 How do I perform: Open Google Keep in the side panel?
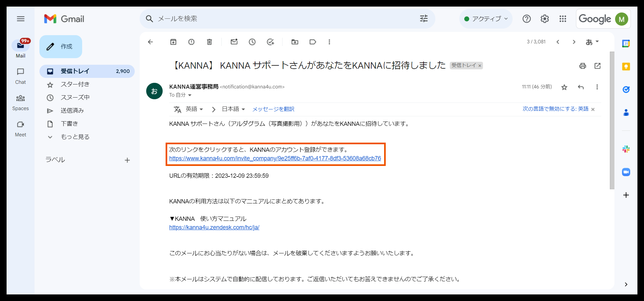626,66
